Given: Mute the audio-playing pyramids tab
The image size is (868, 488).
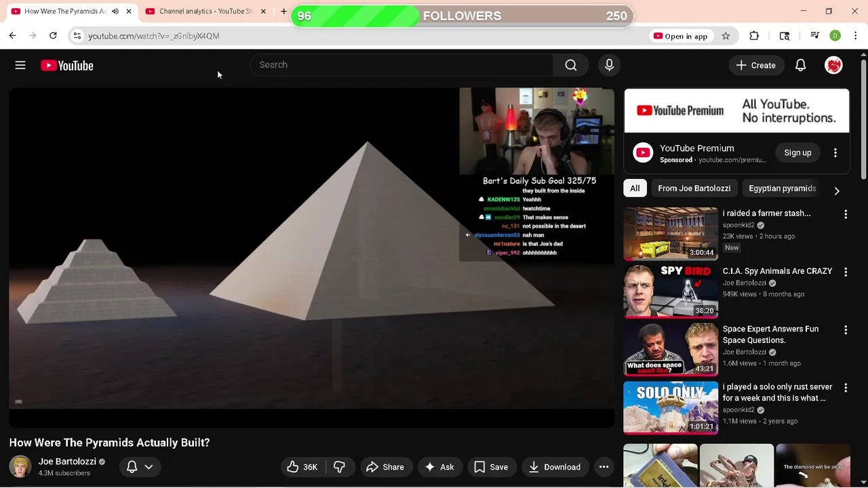Looking at the screenshot, I should 115,12.
